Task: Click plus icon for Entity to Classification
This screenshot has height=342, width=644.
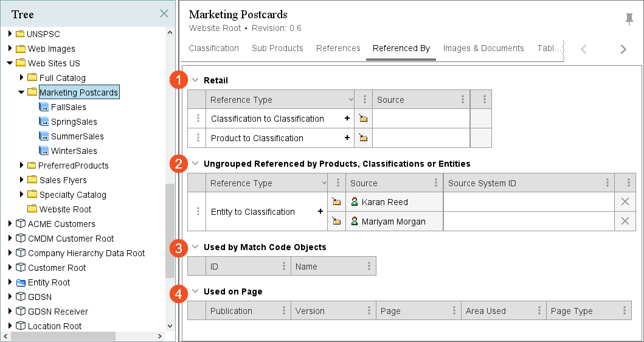Action: [x=320, y=212]
